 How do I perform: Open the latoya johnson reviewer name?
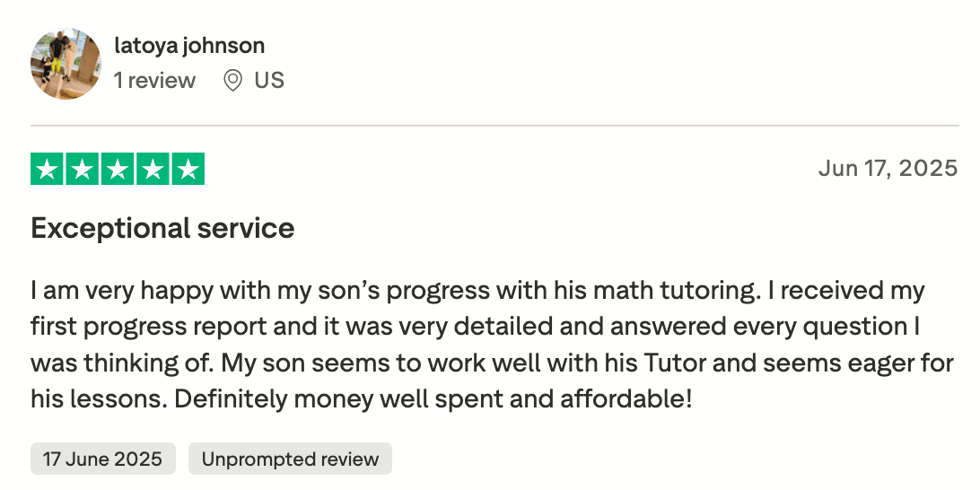coord(189,45)
